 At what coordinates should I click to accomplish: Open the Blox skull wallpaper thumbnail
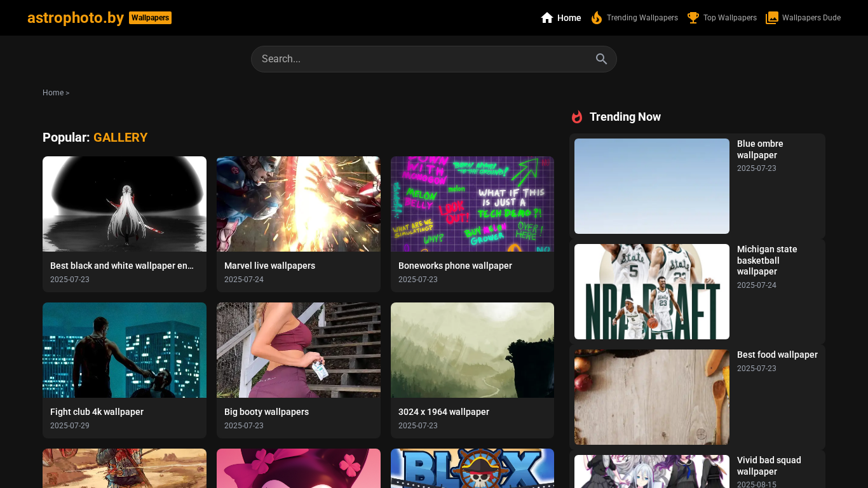472,468
